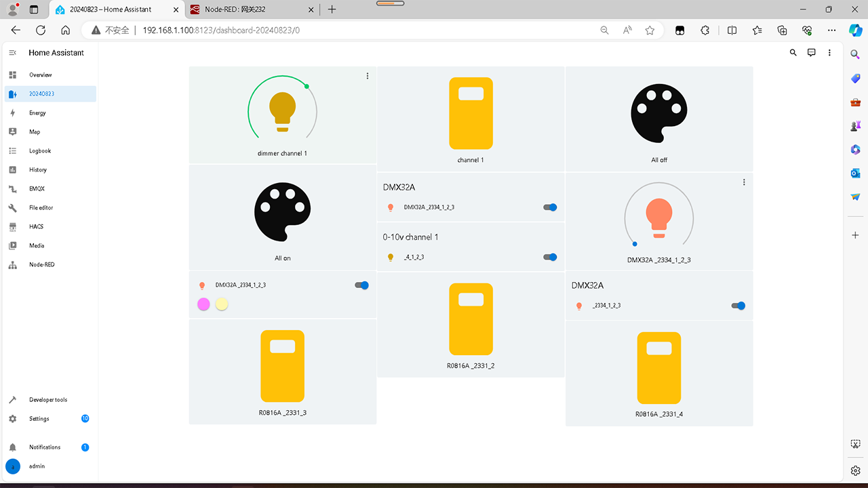868x488 pixels.
Task: Collapse the Home Assistant sidebar menu icon
Action: coord(12,53)
